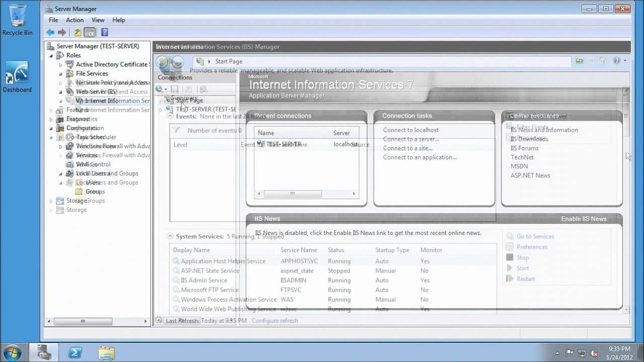The width and height of the screenshot is (644, 362).
Task: Select Start Page in Connections tree
Action: coord(189,100)
